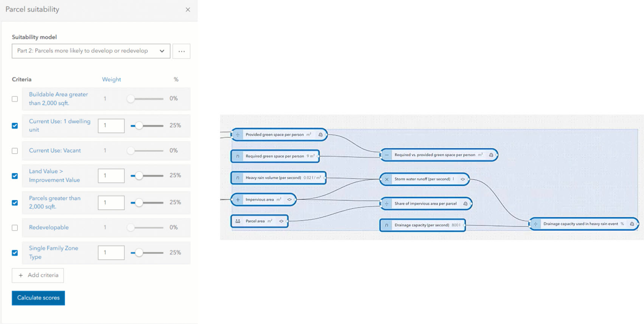The height and width of the screenshot is (324, 644).
Task: Click the ruler icon on Parcel area node
Action: (x=238, y=221)
